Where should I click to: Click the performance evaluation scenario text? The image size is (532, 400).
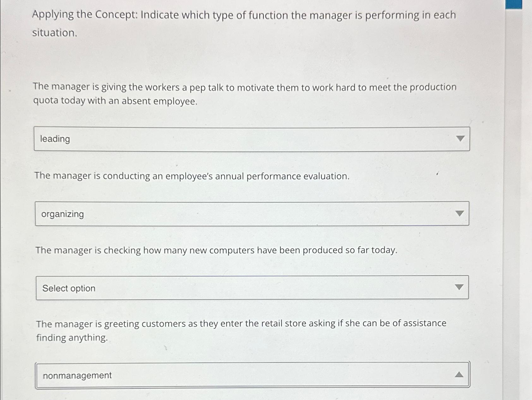tap(192, 176)
